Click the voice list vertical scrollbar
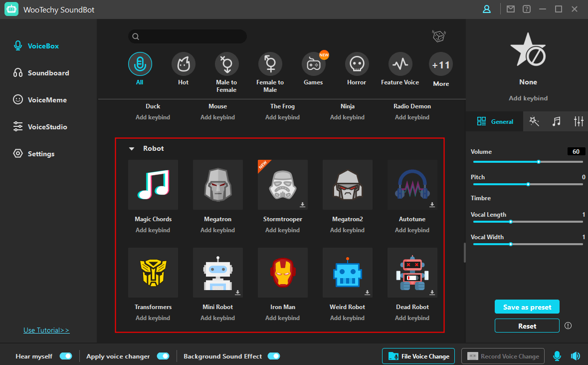Image resolution: width=588 pixels, height=365 pixels. (x=465, y=253)
